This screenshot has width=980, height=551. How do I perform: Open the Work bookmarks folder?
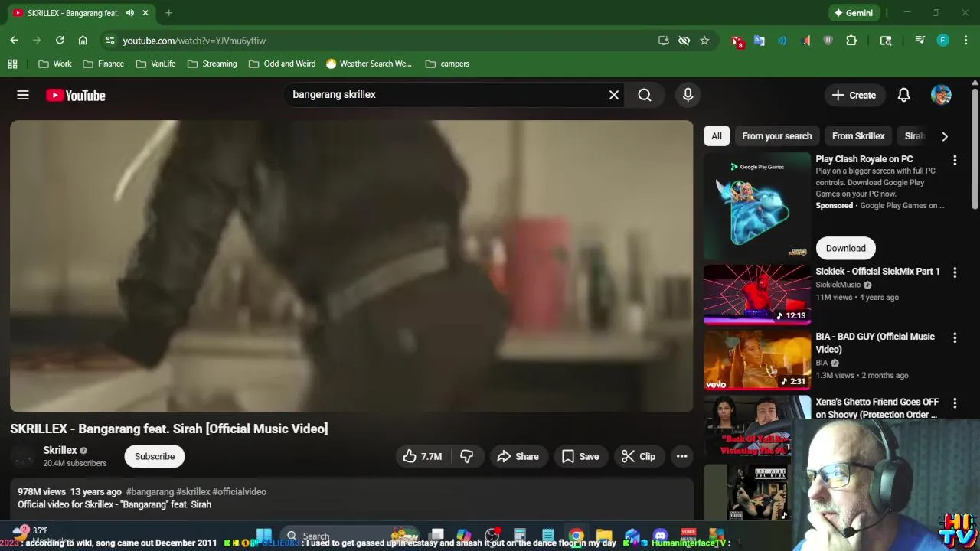(x=54, y=64)
